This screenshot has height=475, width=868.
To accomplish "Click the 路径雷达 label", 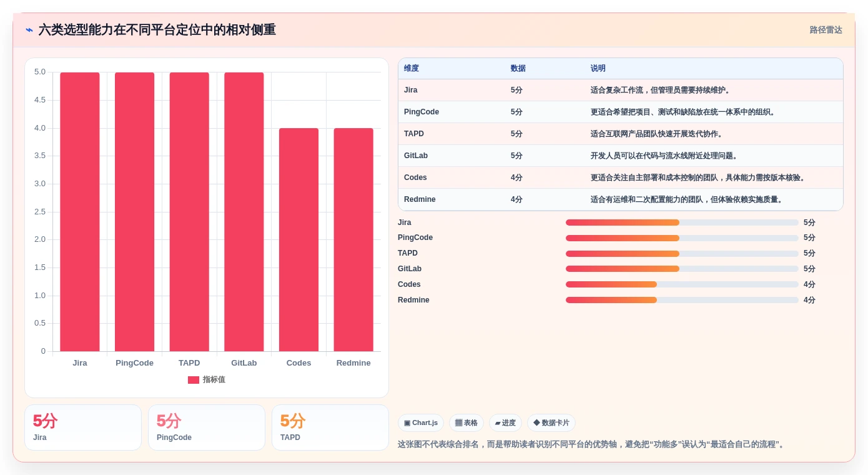I will click(x=826, y=30).
